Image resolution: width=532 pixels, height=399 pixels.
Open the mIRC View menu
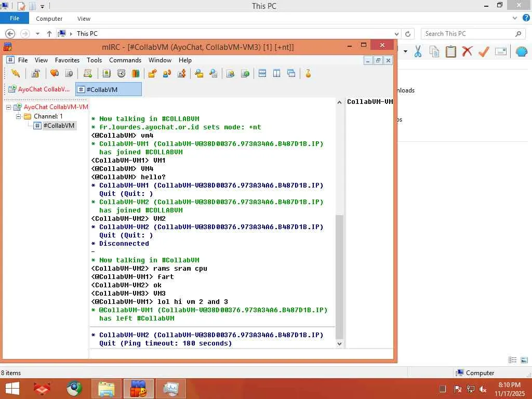(41, 60)
